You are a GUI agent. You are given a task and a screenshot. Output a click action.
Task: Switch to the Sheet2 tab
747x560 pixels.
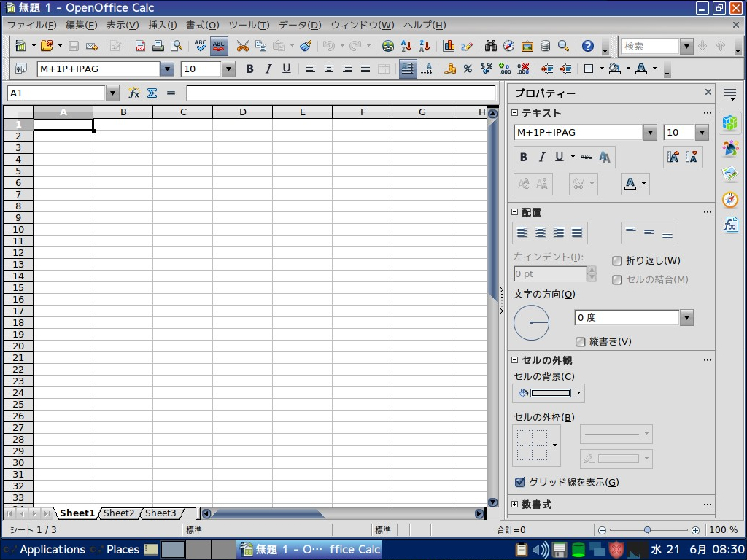point(119,513)
